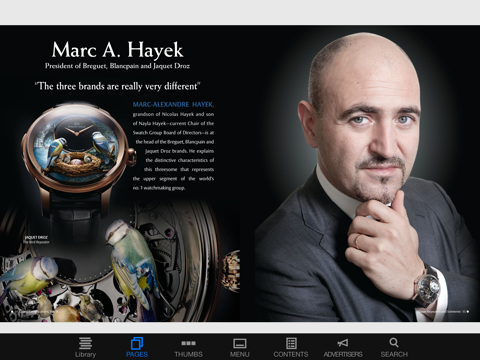Click the JAQUET DROZ Bird Repeater caption
Screen dimensions: 480x360
coord(36,240)
